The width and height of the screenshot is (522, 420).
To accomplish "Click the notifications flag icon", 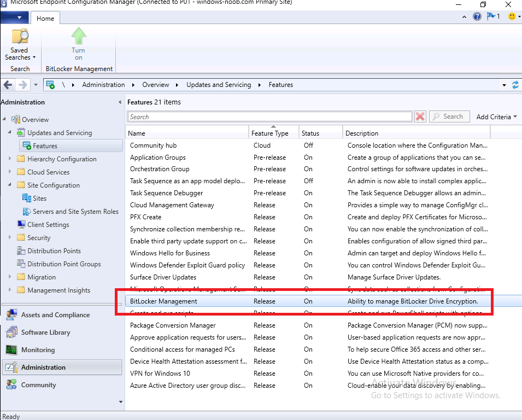I will (491, 16).
